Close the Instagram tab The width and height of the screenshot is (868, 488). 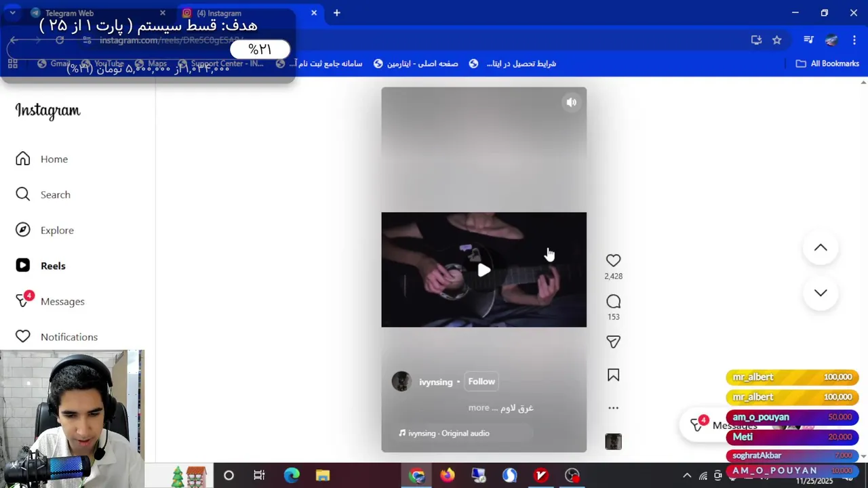[314, 13]
